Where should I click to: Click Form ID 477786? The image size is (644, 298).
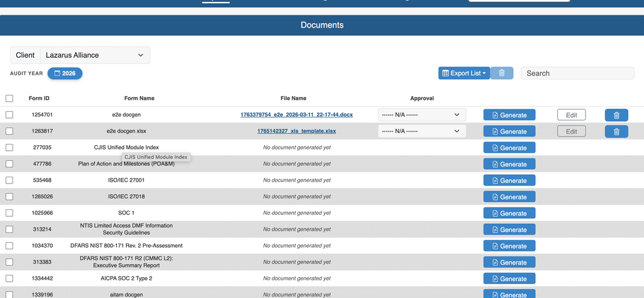tap(42, 164)
